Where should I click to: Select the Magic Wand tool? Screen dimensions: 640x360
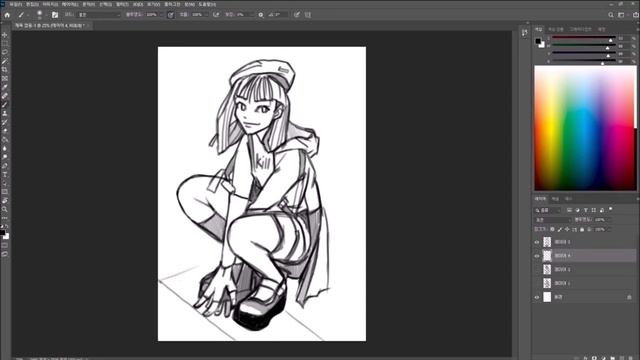[x=4, y=61]
